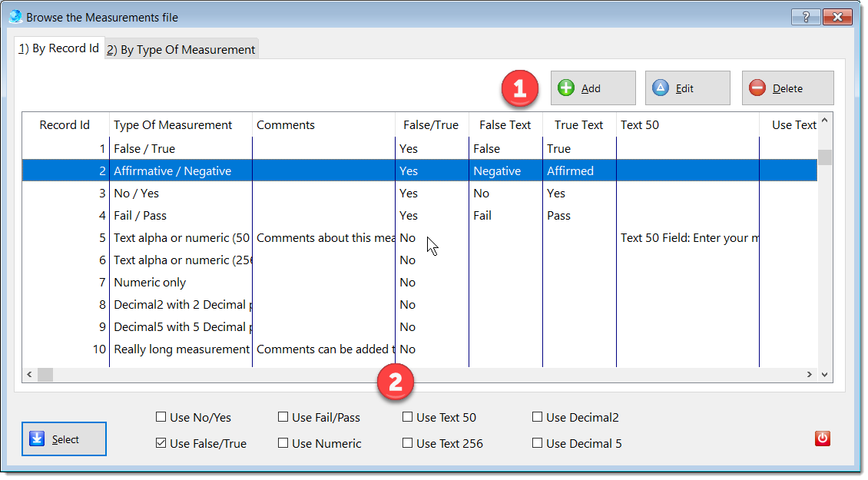Click the blue down-arrow Select icon
The image size is (868, 480).
click(38, 439)
